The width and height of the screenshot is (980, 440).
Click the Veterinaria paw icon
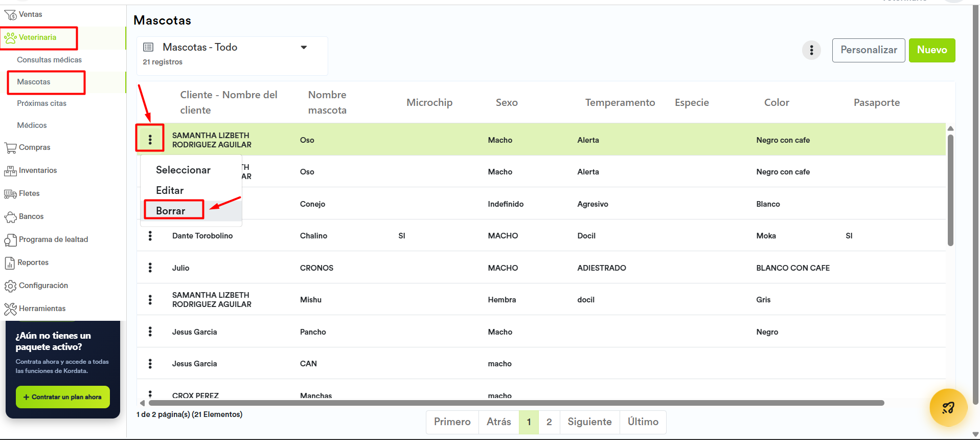coord(10,38)
